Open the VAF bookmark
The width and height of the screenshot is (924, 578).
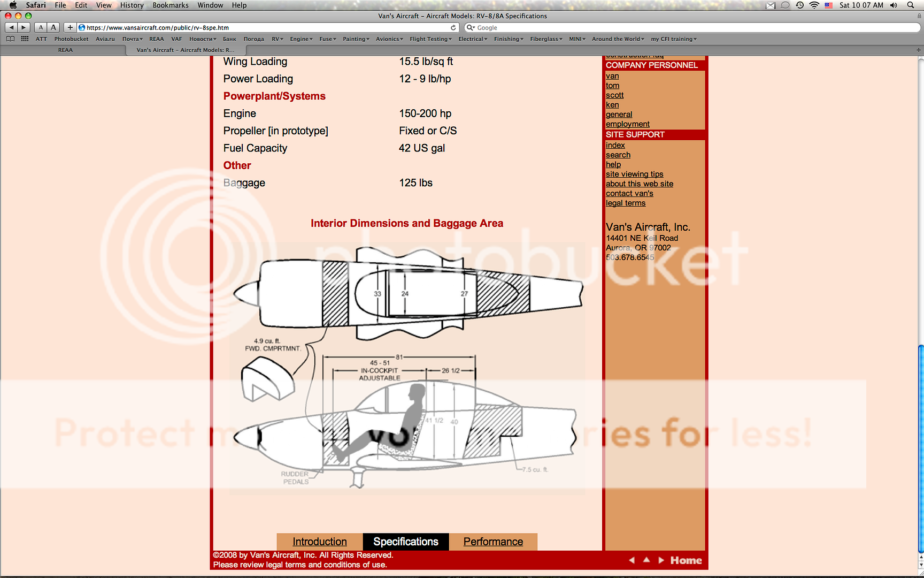pyautogui.click(x=176, y=39)
